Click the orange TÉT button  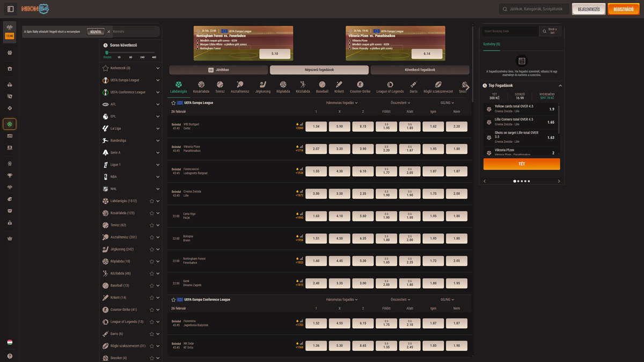pos(521,164)
